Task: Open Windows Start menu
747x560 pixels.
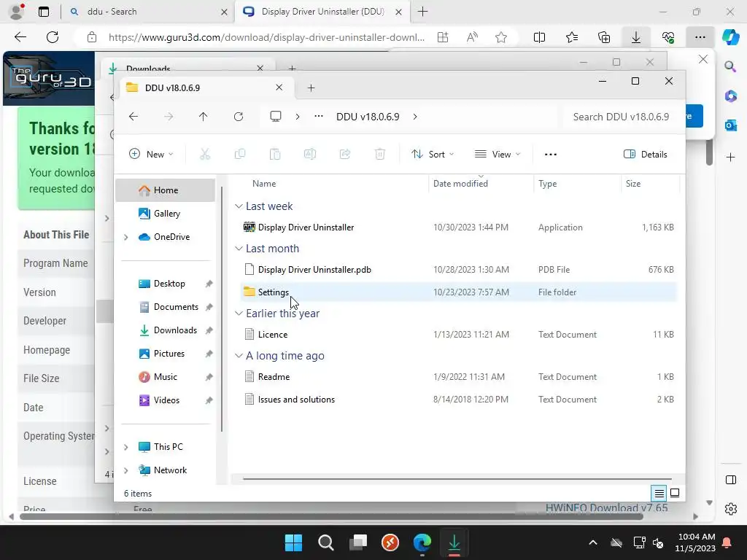Action: 293,542
